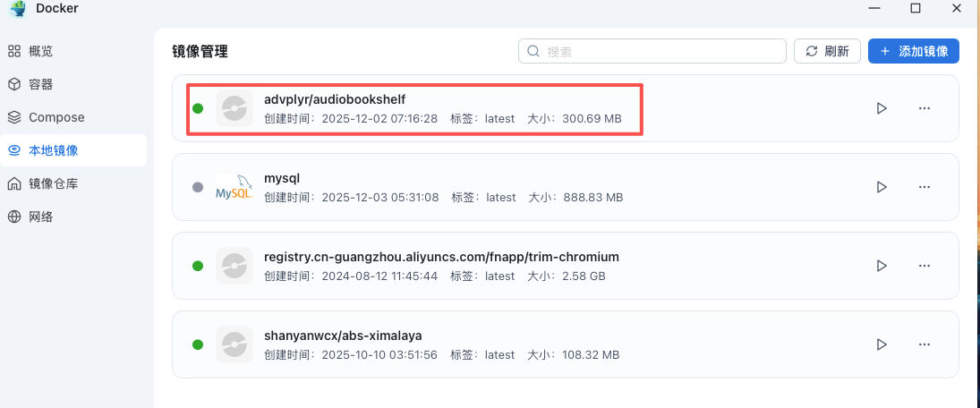This screenshot has width=980, height=408.
Task: Click the 添加镜像 add image button
Action: coord(914,51)
